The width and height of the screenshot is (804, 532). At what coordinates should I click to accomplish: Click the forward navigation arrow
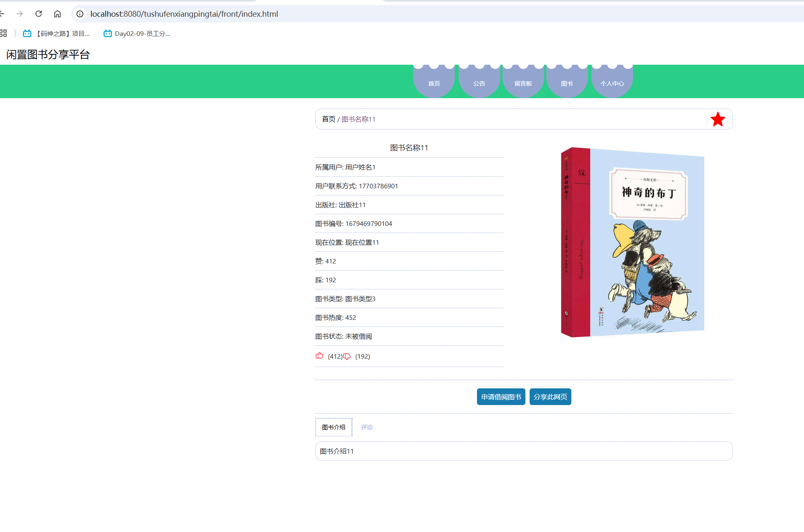click(20, 14)
